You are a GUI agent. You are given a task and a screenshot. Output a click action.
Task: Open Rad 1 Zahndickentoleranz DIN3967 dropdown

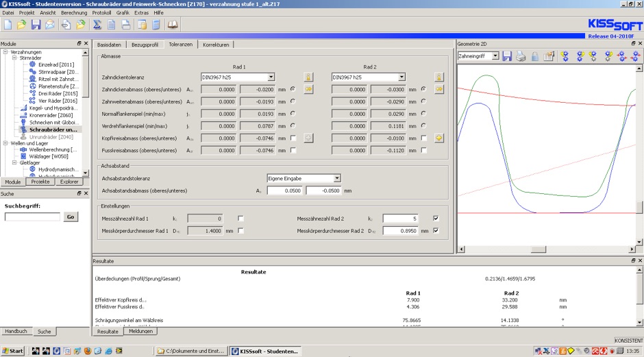271,77
